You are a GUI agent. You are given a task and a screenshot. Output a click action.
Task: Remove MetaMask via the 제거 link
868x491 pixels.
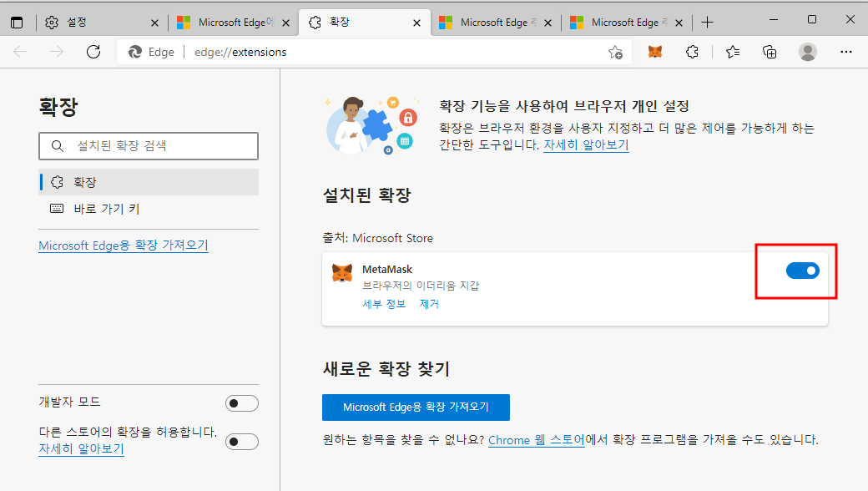coord(429,305)
